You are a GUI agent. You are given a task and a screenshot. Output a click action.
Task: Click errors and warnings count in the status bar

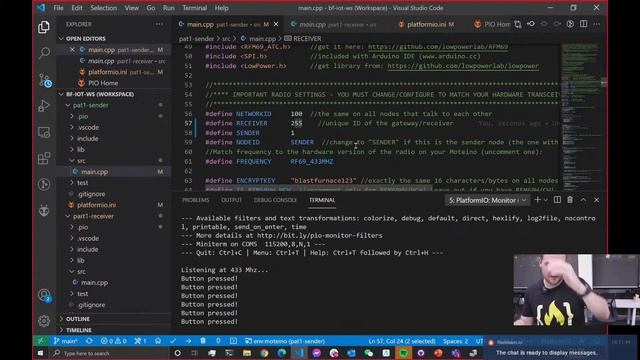(113, 341)
